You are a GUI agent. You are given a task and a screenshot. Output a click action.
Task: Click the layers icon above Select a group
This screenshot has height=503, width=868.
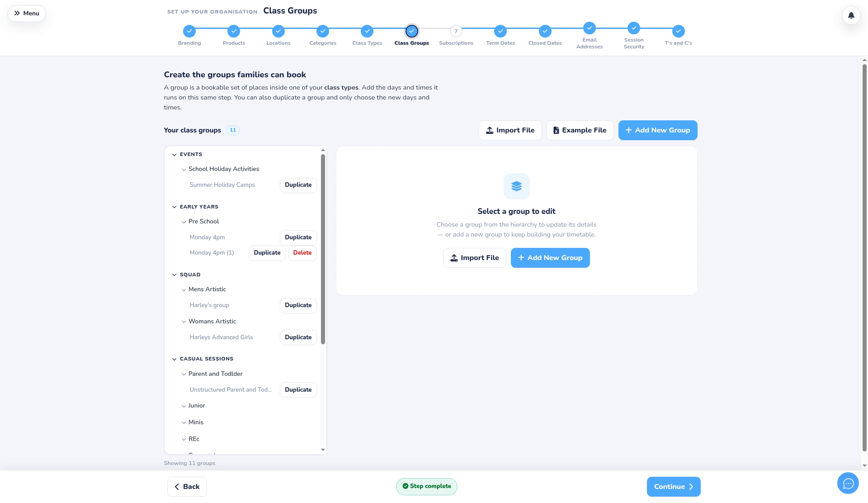tap(516, 186)
